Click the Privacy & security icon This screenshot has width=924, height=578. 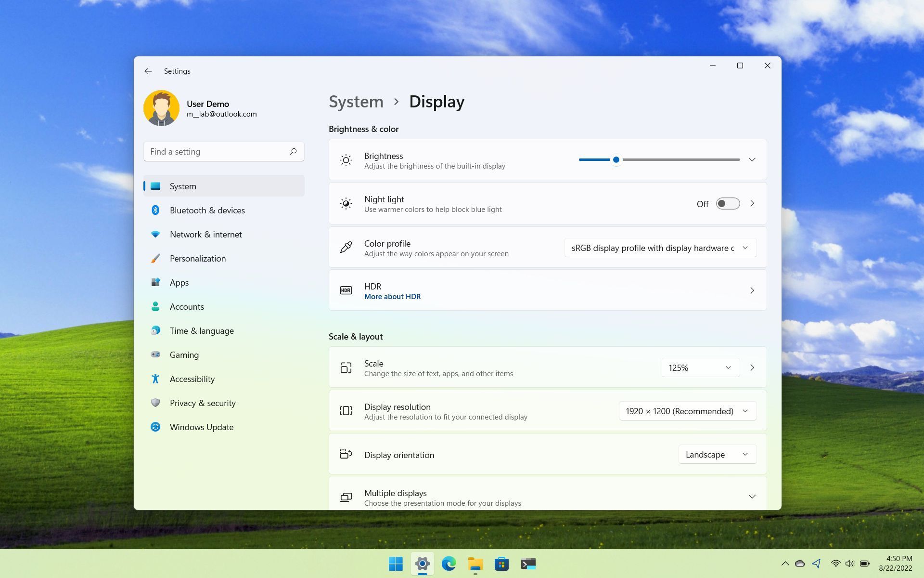(x=155, y=402)
